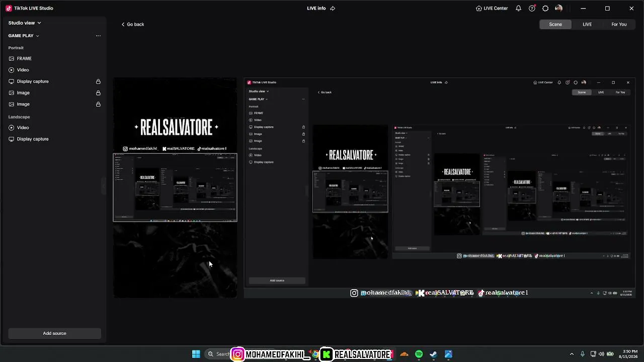Show hidden system tray icons chevron
The height and width of the screenshot is (362, 644).
(572, 354)
